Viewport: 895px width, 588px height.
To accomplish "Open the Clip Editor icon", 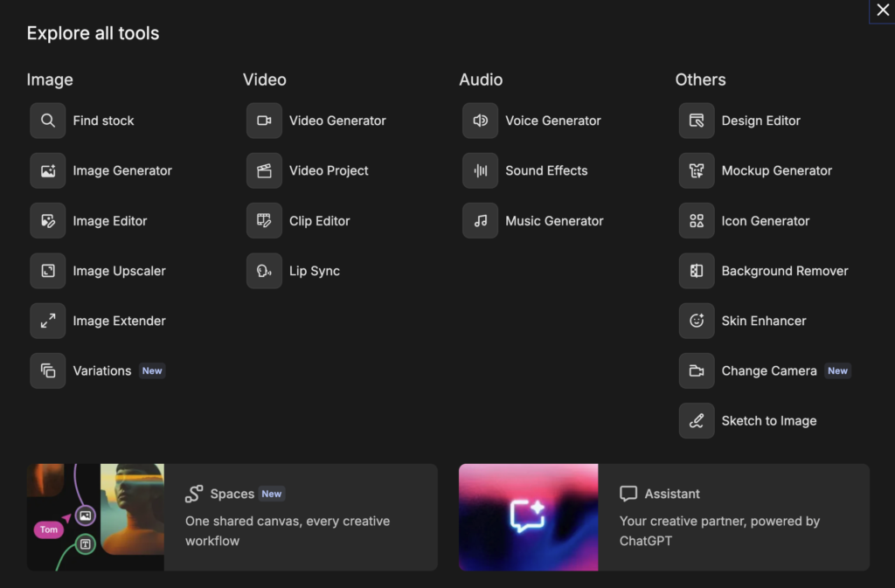I will (264, 221).
